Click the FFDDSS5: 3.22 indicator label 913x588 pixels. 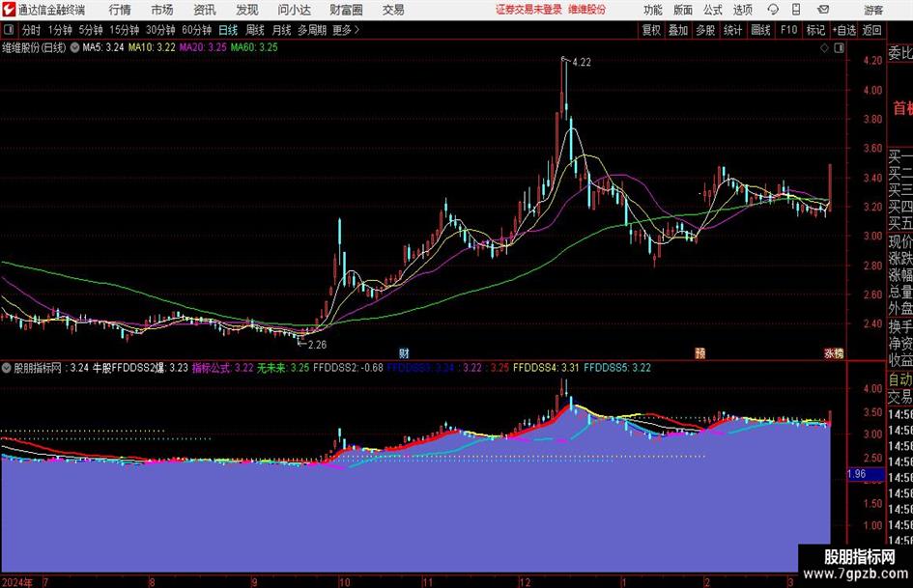(617, 368)
